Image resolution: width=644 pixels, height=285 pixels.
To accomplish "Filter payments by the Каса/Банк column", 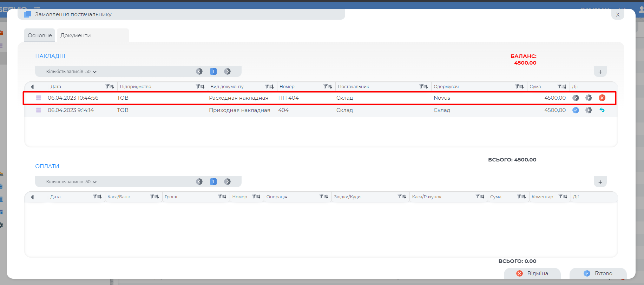I will 154,197.
